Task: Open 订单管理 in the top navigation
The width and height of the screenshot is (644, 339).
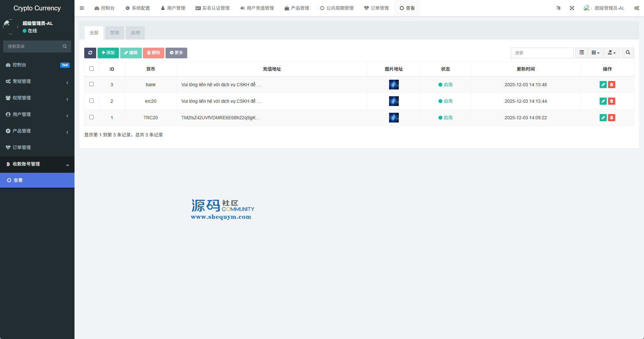Action: click(x=376, y=8)
